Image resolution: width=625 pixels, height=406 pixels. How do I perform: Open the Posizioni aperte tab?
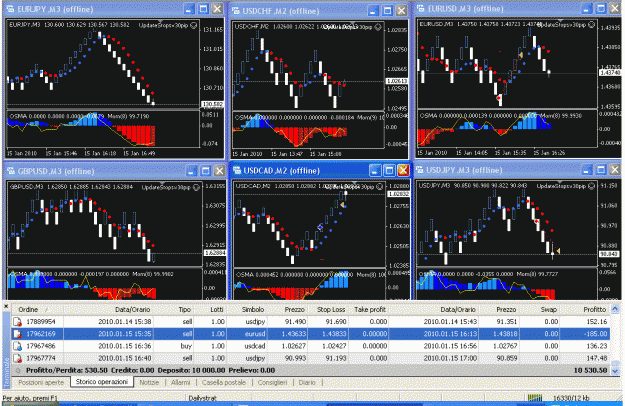41,382
